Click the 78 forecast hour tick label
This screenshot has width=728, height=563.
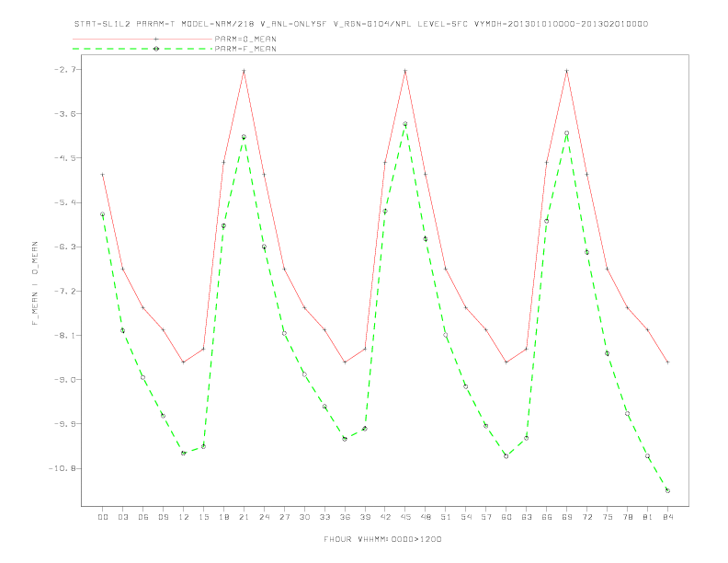(x=627, y=517)
